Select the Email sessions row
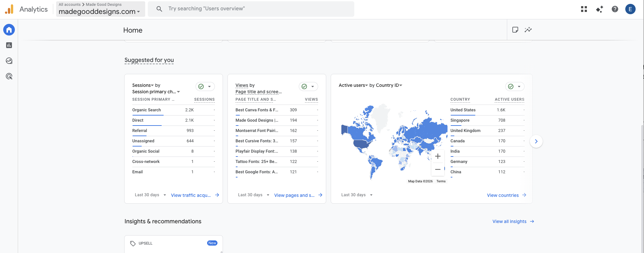Screen dimensions: 644x253 [174, 172]
